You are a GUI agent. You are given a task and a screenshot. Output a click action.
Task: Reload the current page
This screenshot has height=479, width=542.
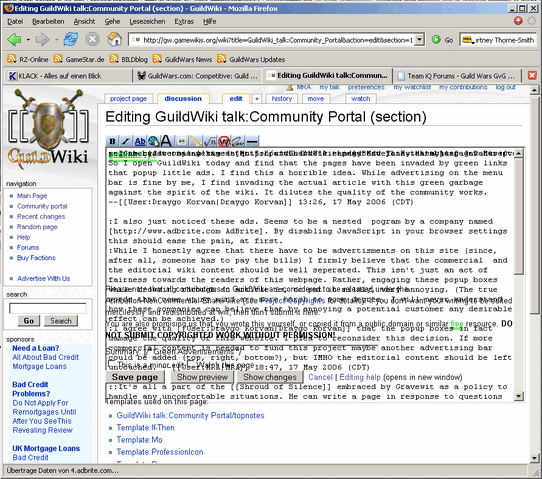point(71,39)
